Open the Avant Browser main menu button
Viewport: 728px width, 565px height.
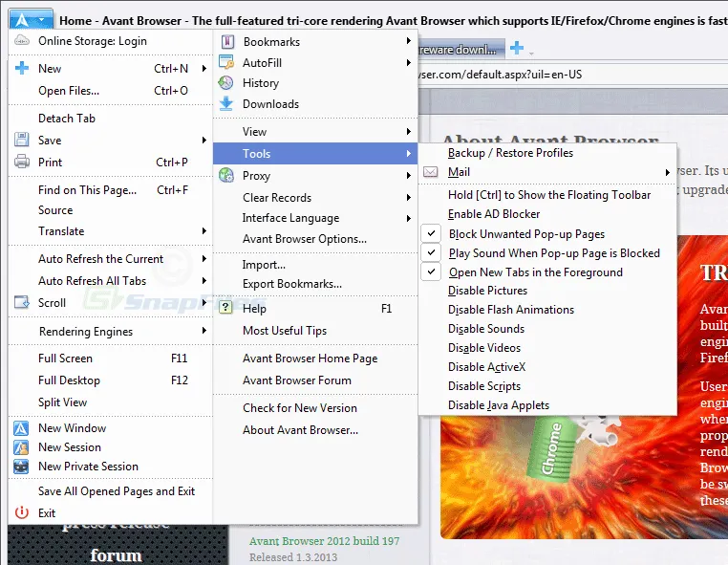tap(31, 19)
